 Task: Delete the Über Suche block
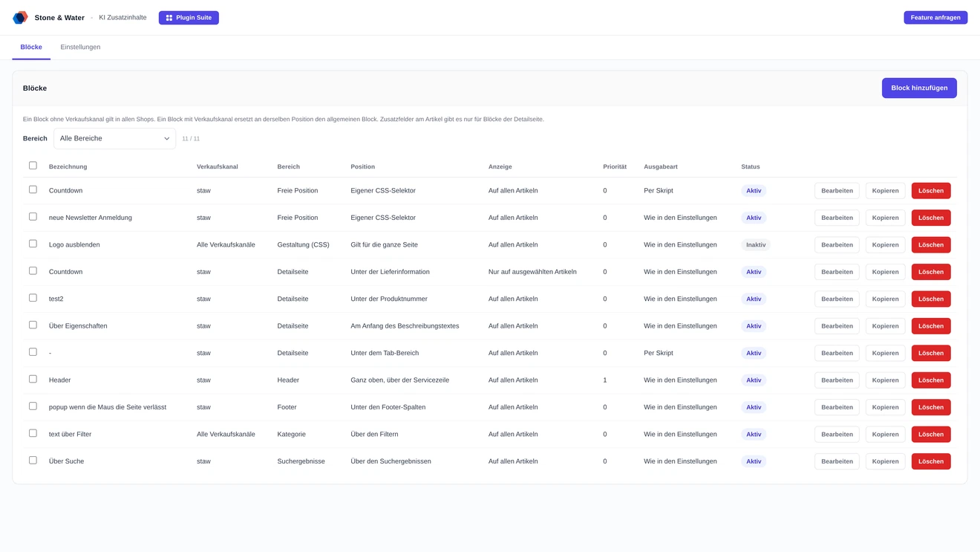931,461
